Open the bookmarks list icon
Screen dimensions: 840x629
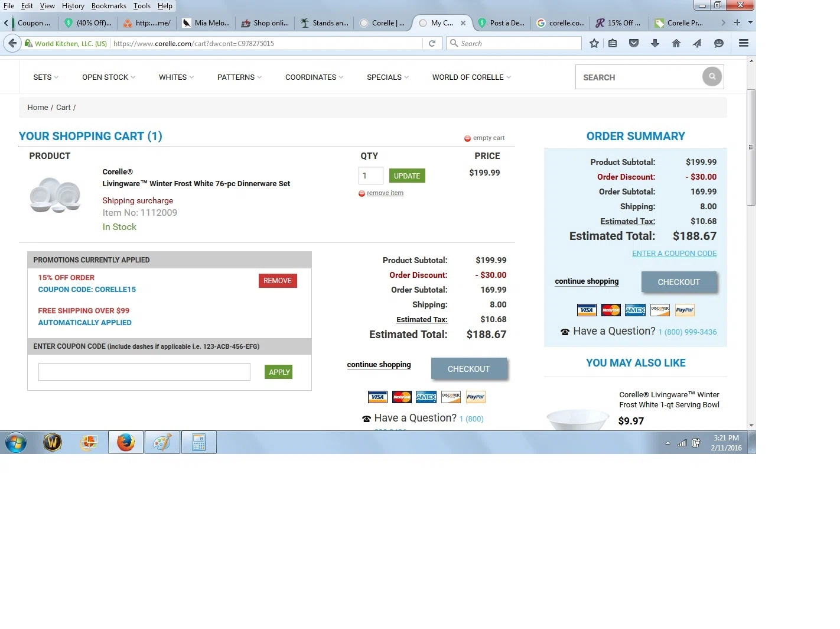tap(613, 43)
